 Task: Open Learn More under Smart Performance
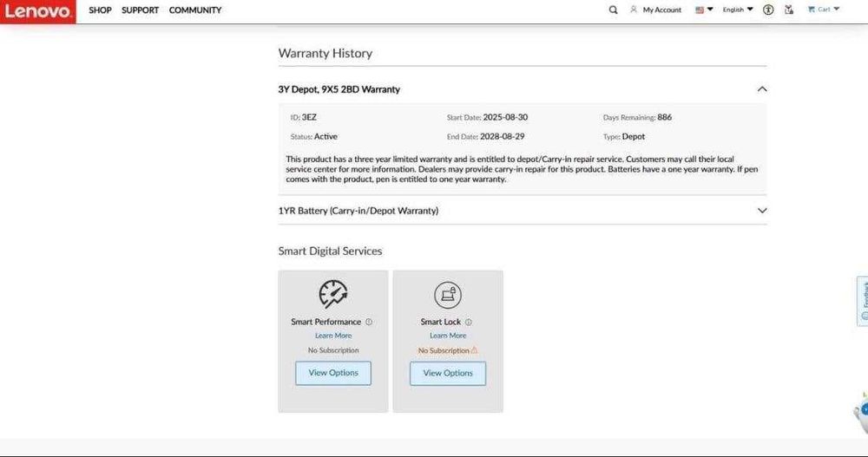333,336
